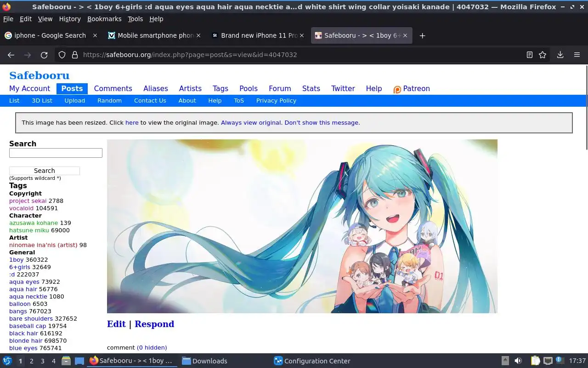Open My Account page
This screenshot has width=588, height=368.
coord(29,89)
